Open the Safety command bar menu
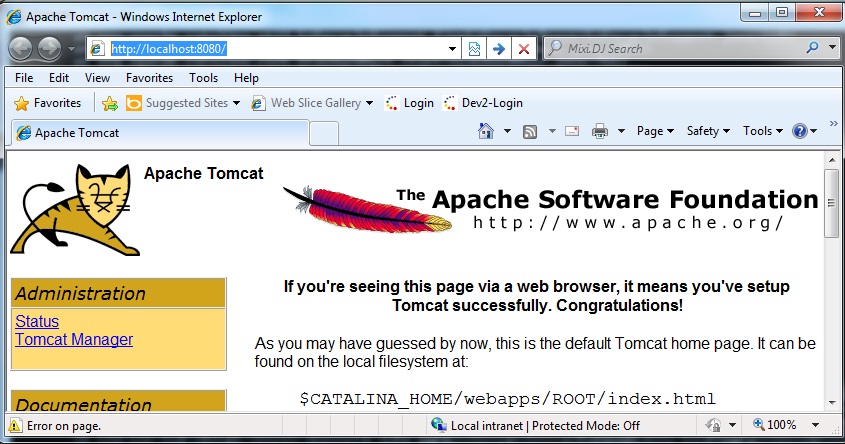845x444 pixels. pyautogui.click(x=708, y=131)
